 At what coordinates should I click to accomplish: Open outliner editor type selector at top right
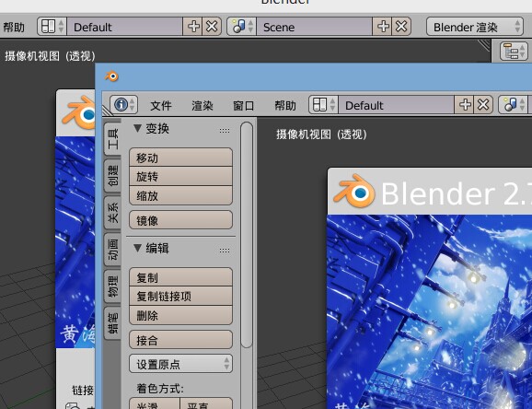coord(515,52)
